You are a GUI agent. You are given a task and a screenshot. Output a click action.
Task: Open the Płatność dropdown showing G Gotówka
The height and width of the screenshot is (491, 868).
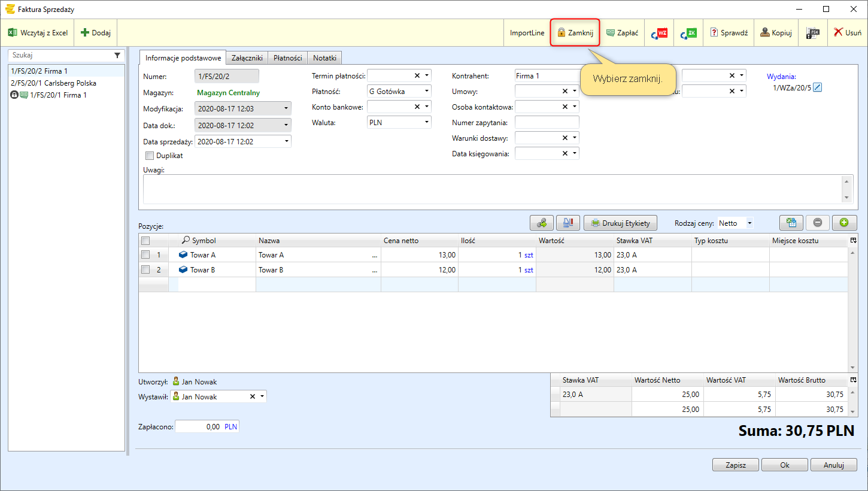pos(426,92)
